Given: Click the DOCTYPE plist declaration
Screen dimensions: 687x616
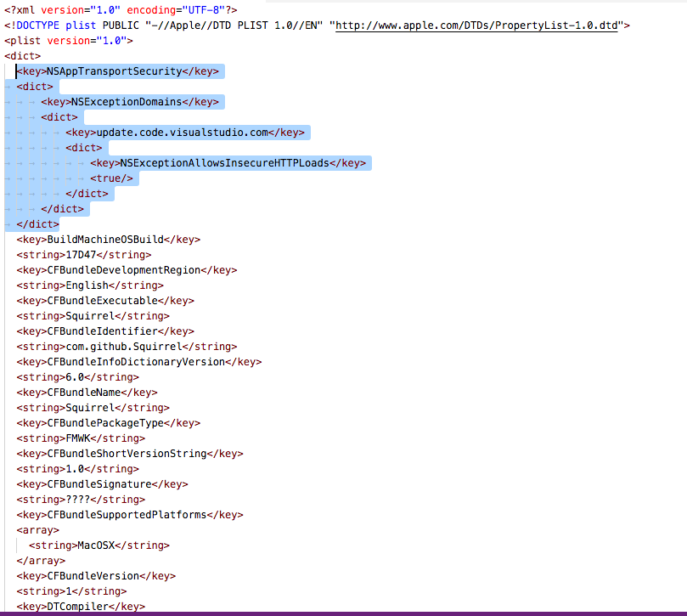Looking at the screenshot, I should point(317,25).
